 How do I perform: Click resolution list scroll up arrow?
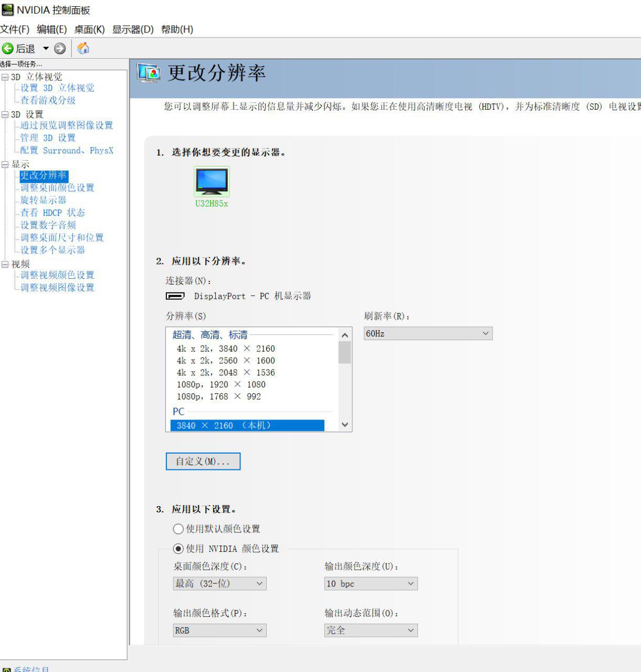click(345, 335)
